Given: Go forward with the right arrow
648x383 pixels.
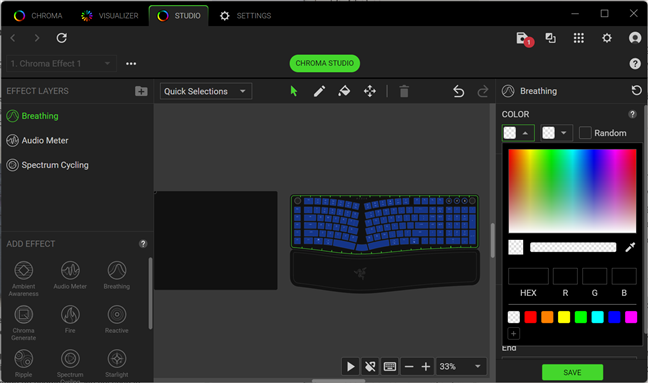Looking at the screenshot, I should [37, 38].
